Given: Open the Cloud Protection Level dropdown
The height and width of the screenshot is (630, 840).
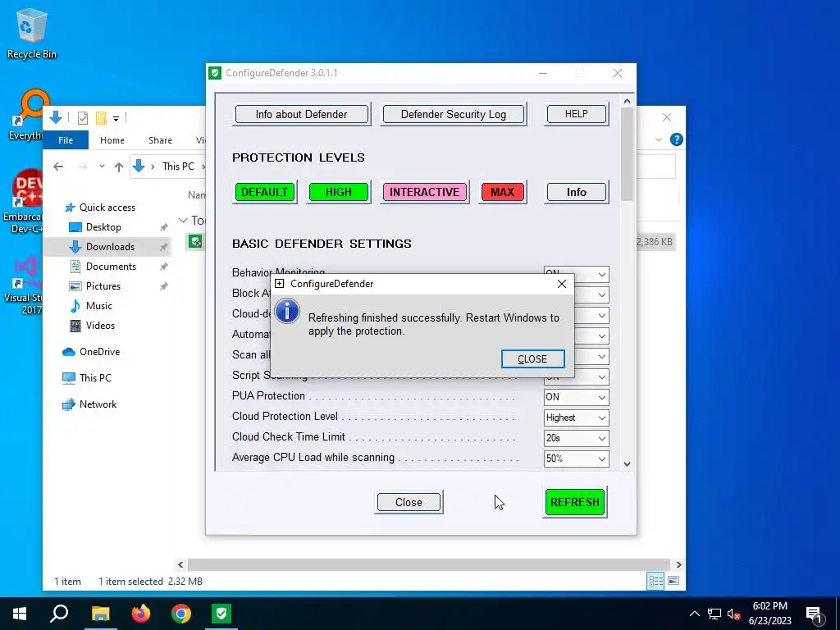Looking at the screenshot, I should point(576,418).
